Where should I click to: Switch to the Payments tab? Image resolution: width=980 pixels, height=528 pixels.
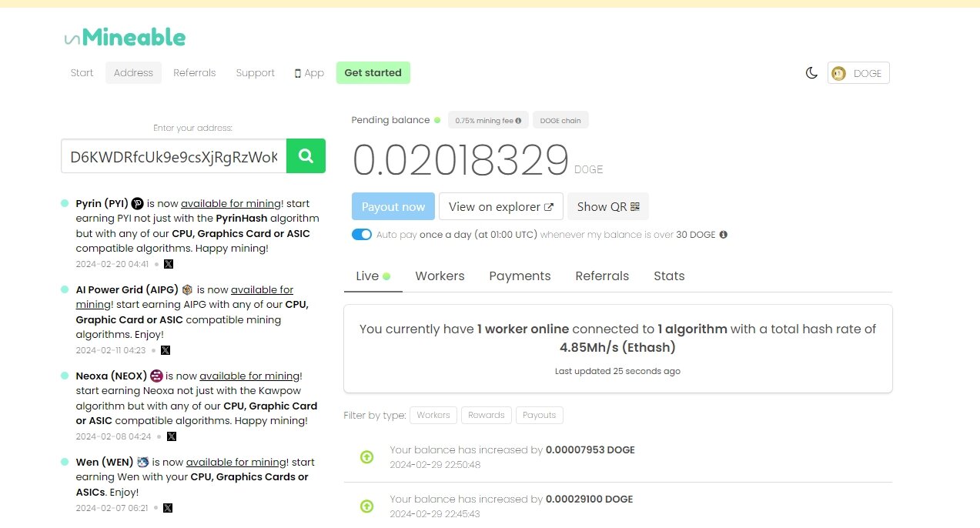click(520, 276)
